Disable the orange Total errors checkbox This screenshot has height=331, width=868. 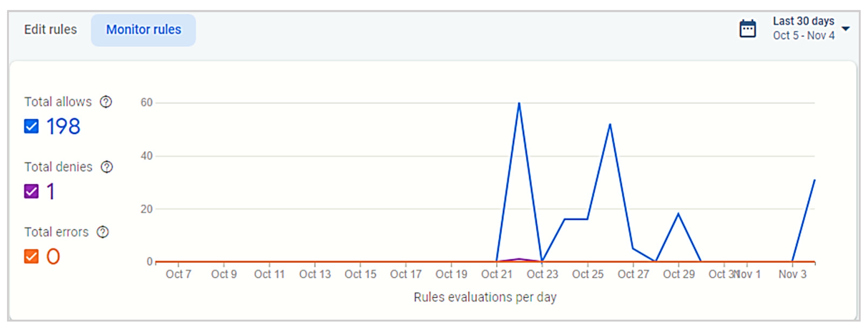(x=31, y=257)
